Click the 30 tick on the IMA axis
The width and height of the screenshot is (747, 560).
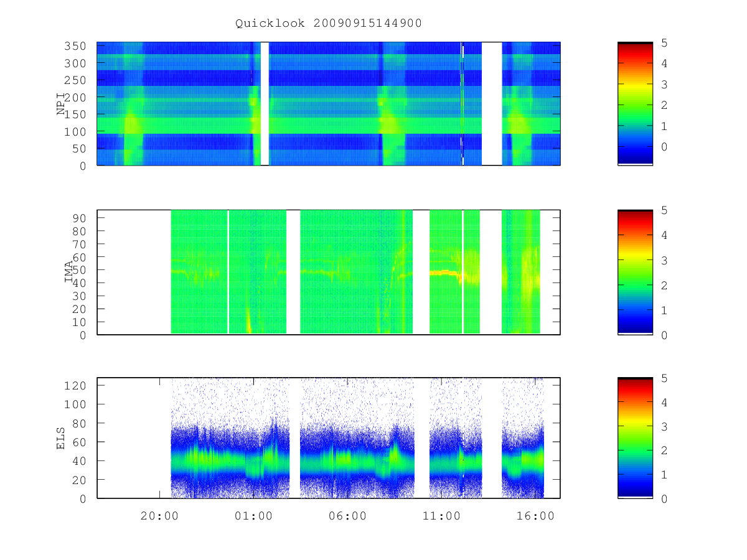point(79,296)
